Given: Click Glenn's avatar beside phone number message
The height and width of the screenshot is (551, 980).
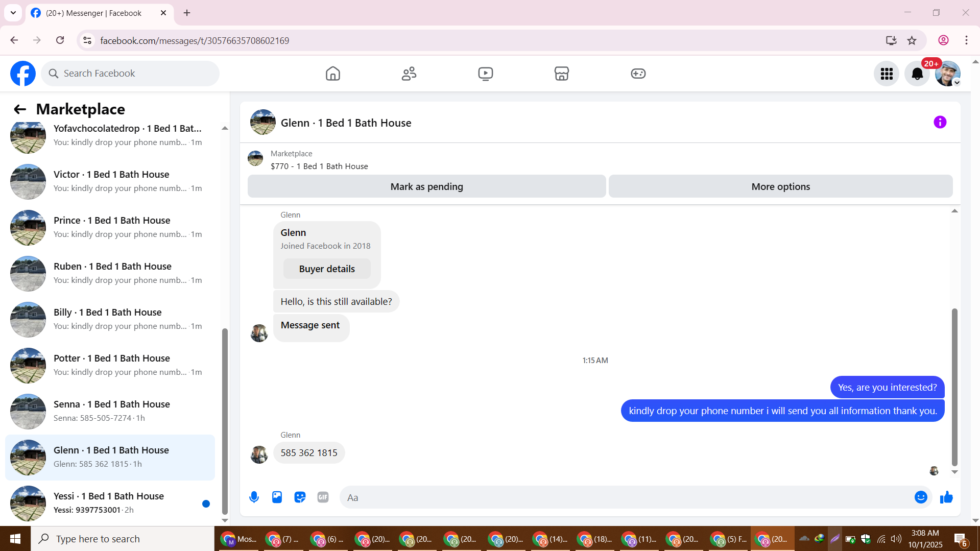Looking at the screenshot, I should pos(259,454).
